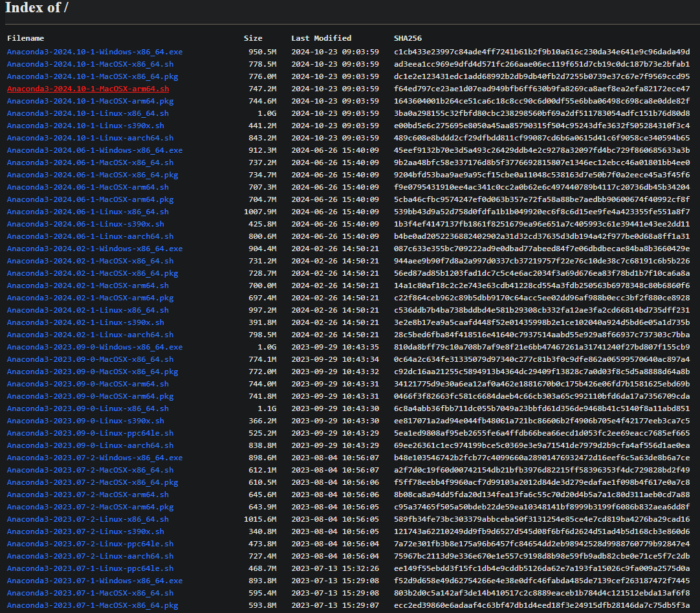Open the red Anaconda3-2024.10-1-MacOSX-arm64.sh link
The width and height of the screenshot is (700, 613).
[88, 89]
